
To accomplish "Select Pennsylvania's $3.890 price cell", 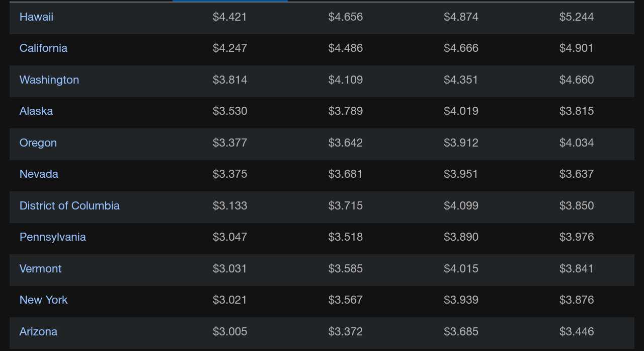I will [x=461, y=237].
